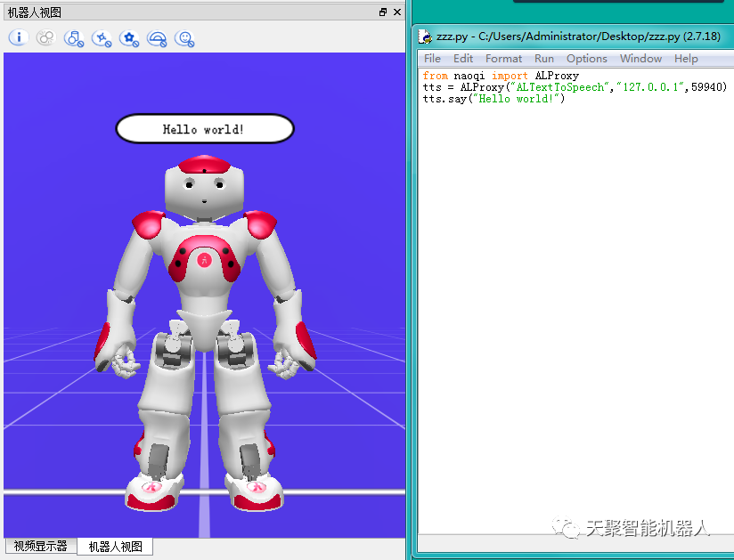Toggle the joint sensor display icon
This screenshot has width=734, height=560.
point(102,38)
